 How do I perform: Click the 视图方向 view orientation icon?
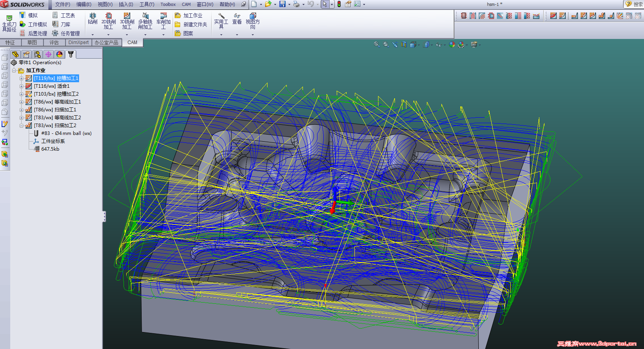(x=253, y=16)
